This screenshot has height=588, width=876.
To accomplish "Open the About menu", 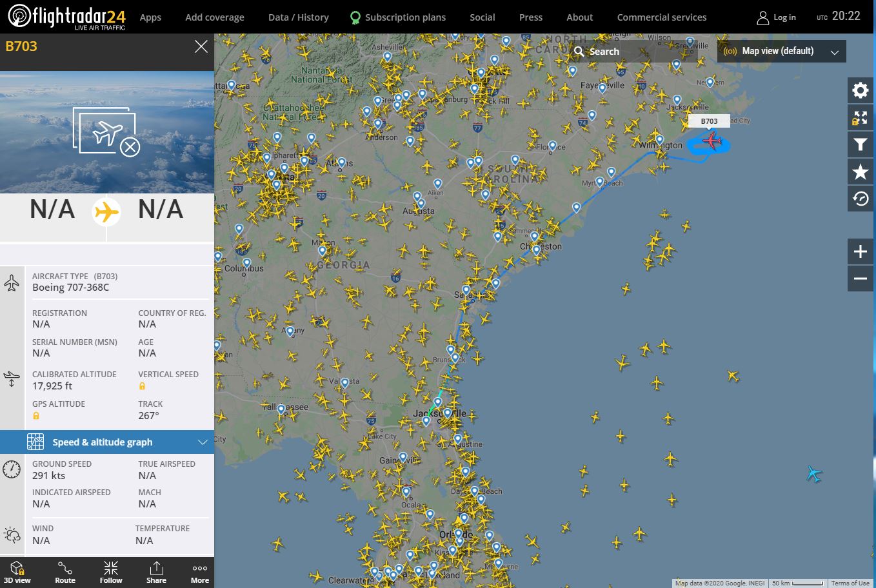I will tap(579, 17).
